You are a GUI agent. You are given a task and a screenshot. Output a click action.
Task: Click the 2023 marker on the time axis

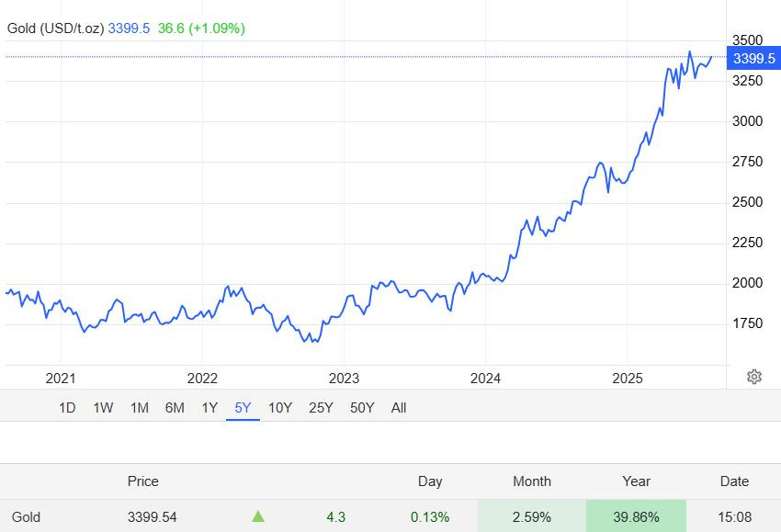(x=344, y=378)
